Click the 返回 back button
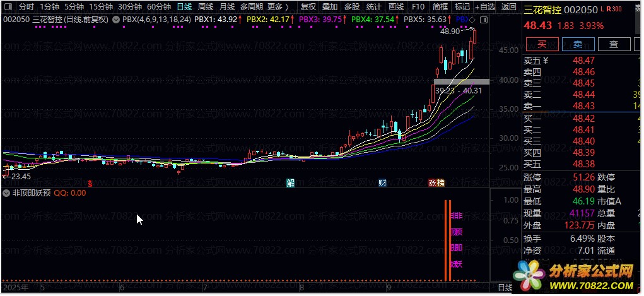 coord(509,6)
